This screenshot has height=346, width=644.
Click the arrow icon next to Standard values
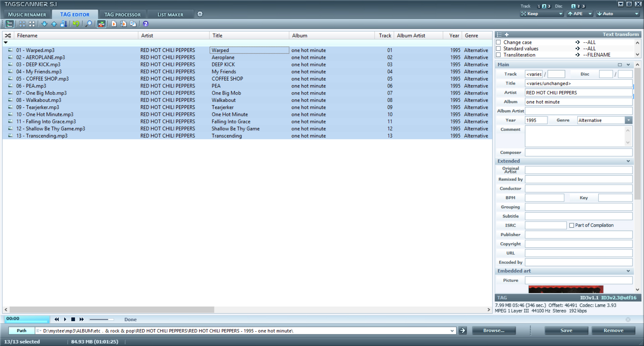(578, 49)
